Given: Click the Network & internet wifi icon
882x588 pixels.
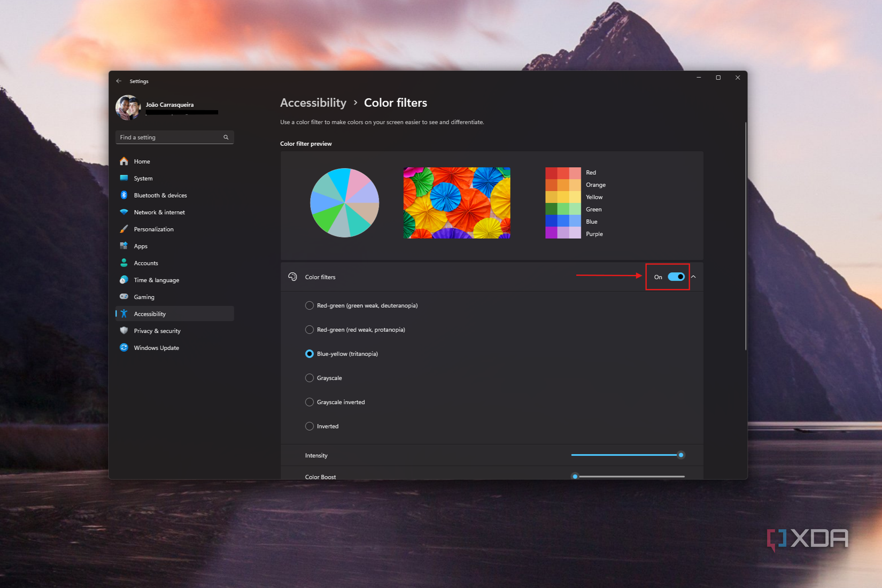Looking at the screenshot, I should pos(124,212).
